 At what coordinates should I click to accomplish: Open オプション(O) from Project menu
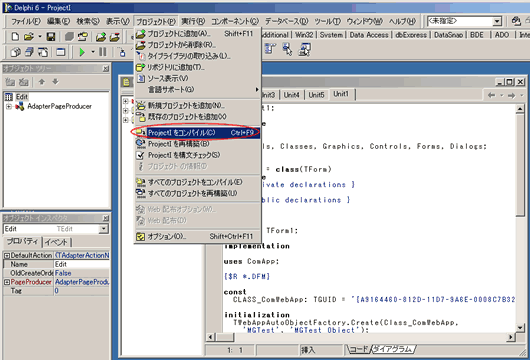pyautogui.click(x=197, y=236)
